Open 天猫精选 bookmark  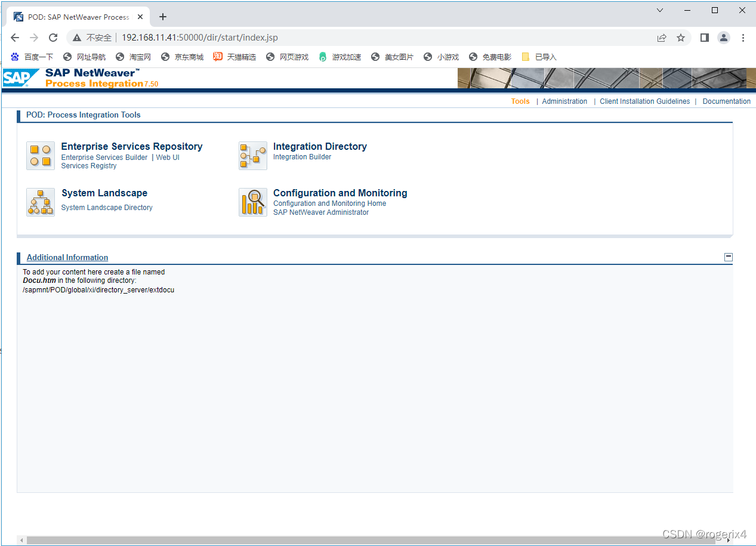235,57
